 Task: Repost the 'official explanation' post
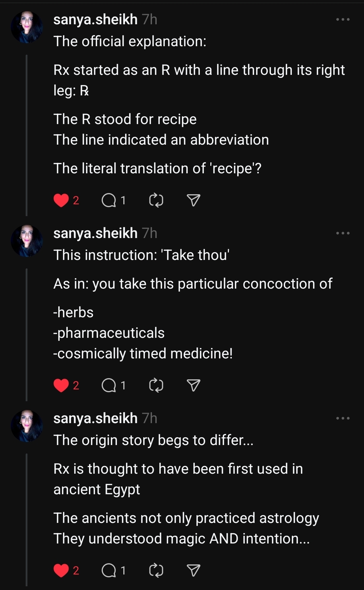(x=156, y=201)
